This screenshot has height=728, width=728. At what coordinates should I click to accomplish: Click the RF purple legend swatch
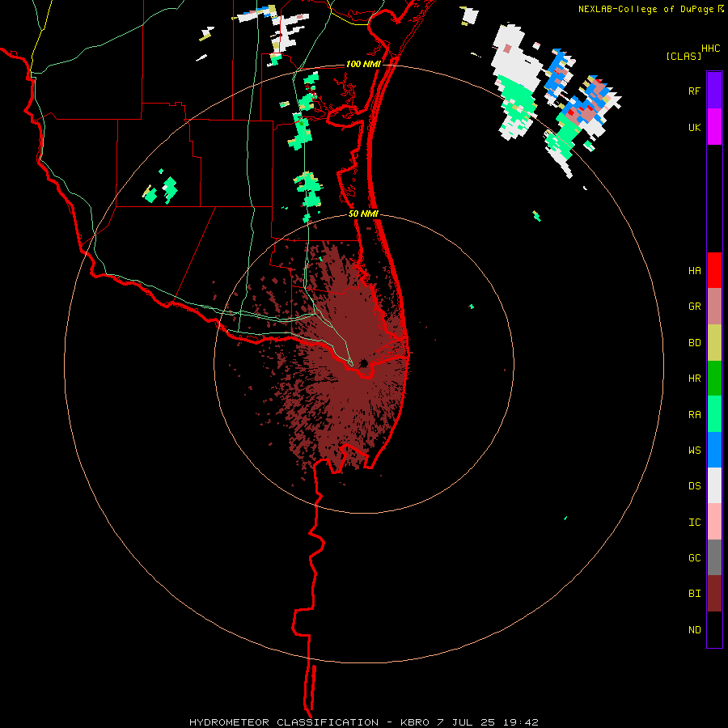(x=714, y=91)
